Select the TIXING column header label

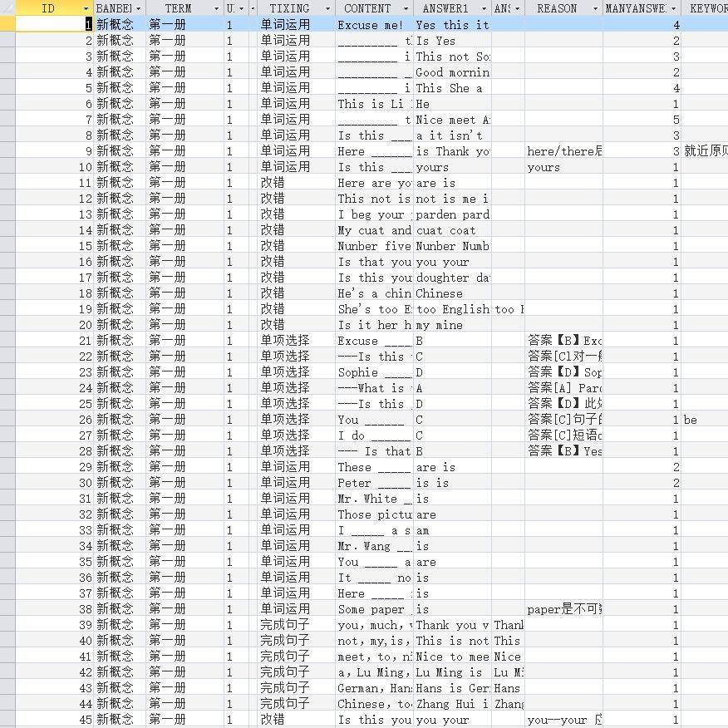tap(289, 8)
